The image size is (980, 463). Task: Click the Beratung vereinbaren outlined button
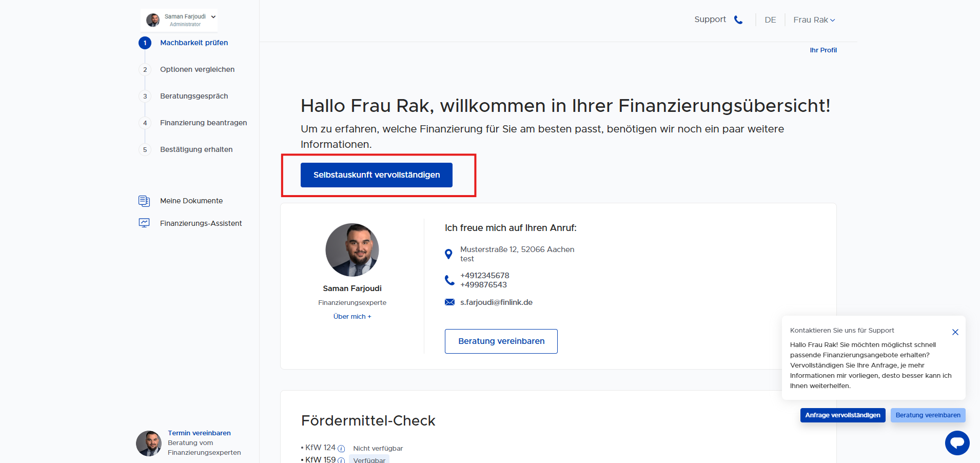pyautogui.click(x=501, y=341)
